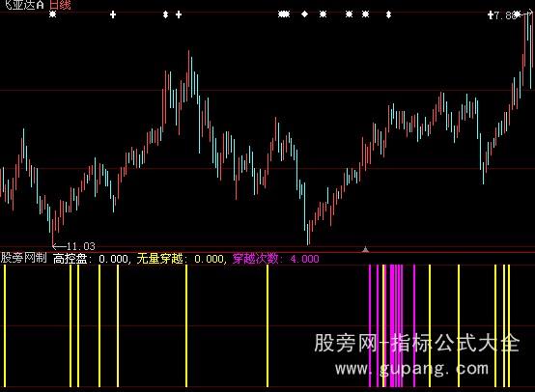Select the 日线 period label
Viewport: 535px width, 392px height.
pos(60,5)
